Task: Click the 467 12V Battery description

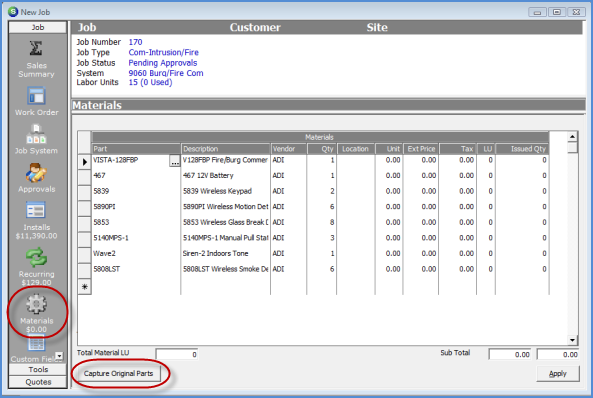Action: pos(226,176)
